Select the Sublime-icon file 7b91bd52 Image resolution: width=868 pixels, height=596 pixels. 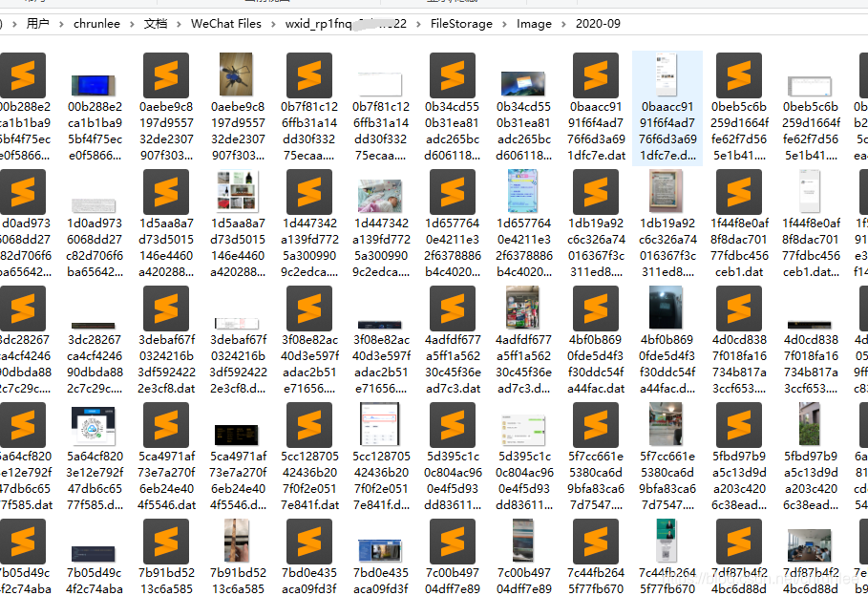pyautogui.click(x=166, y=542)
